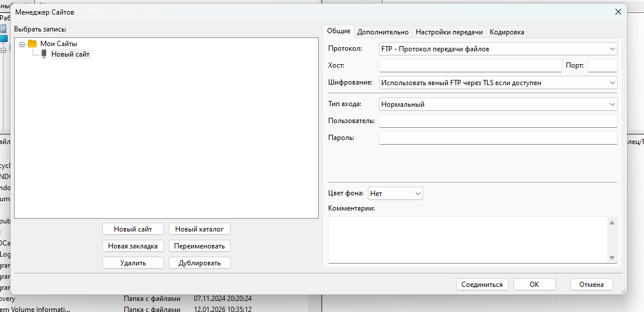Open the Кодировка tab
The width and height of the screenshot is (644, 312).
pyautogui.click(x=507, y=32)
